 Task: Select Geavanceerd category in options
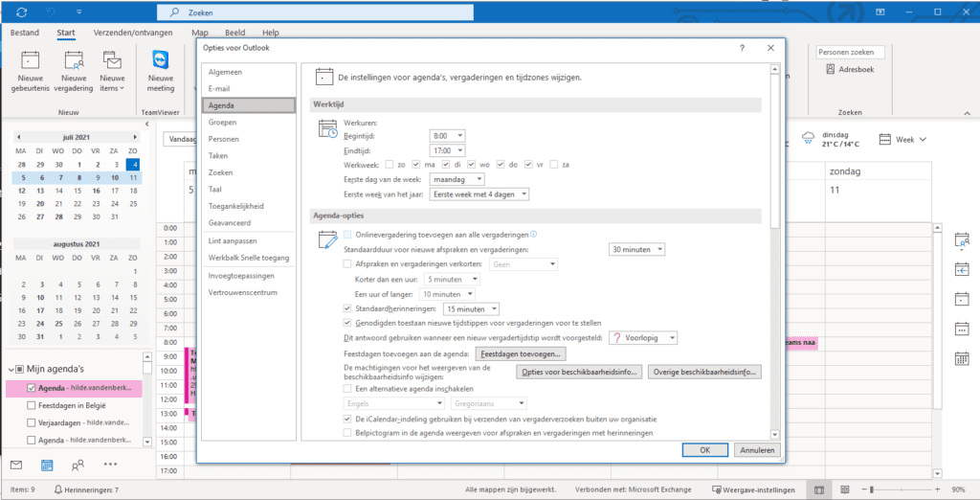pos(250,222)
